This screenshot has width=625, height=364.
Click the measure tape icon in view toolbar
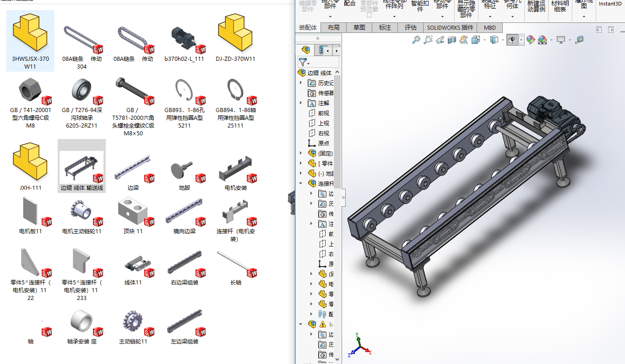pos(580,40)
